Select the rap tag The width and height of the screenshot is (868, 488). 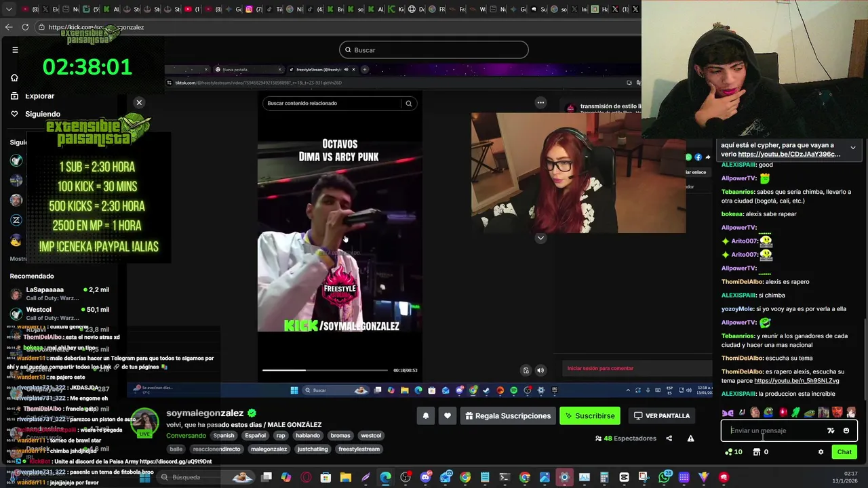pyautogui.click(x=281, y=436)
